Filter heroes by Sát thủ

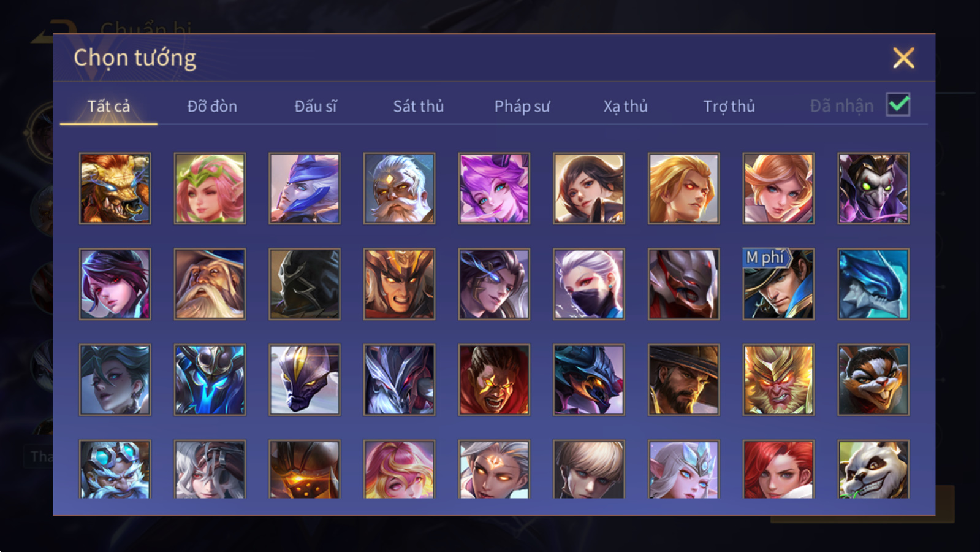tap(418, 106)
